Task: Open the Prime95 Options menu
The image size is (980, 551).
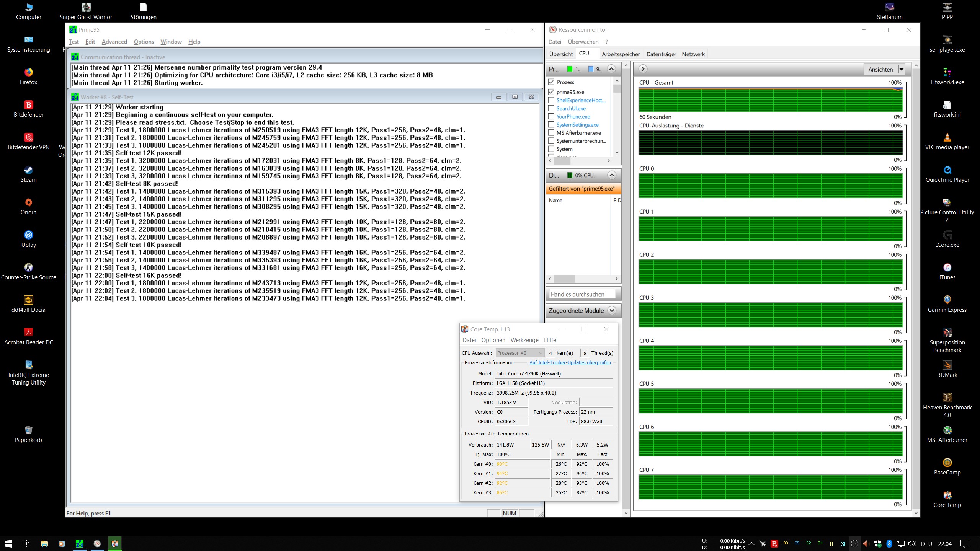Action: pyautogui.click(x=144, y=42)
